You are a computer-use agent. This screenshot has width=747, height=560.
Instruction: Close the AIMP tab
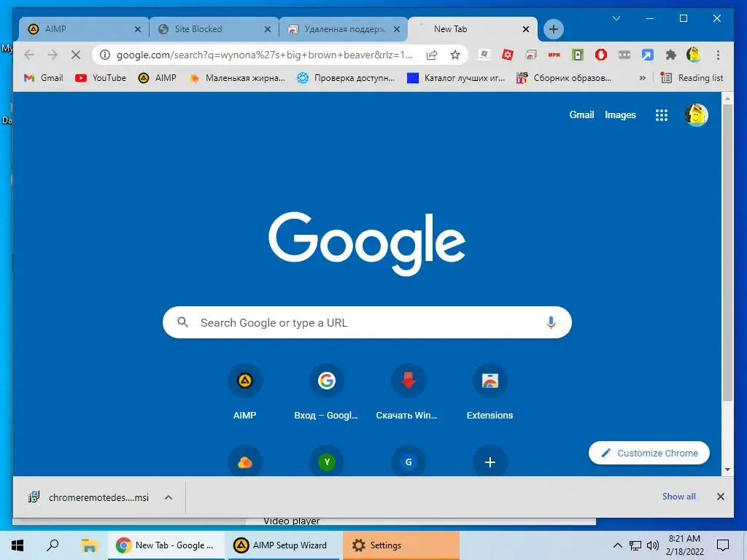[x=138, y=29]
